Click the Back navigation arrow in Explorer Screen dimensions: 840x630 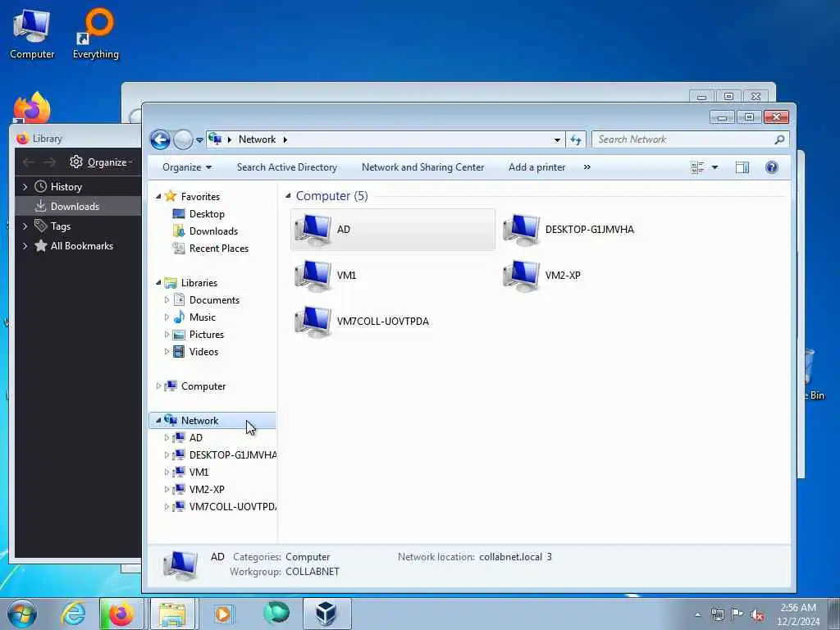click(x=160, y=139)
